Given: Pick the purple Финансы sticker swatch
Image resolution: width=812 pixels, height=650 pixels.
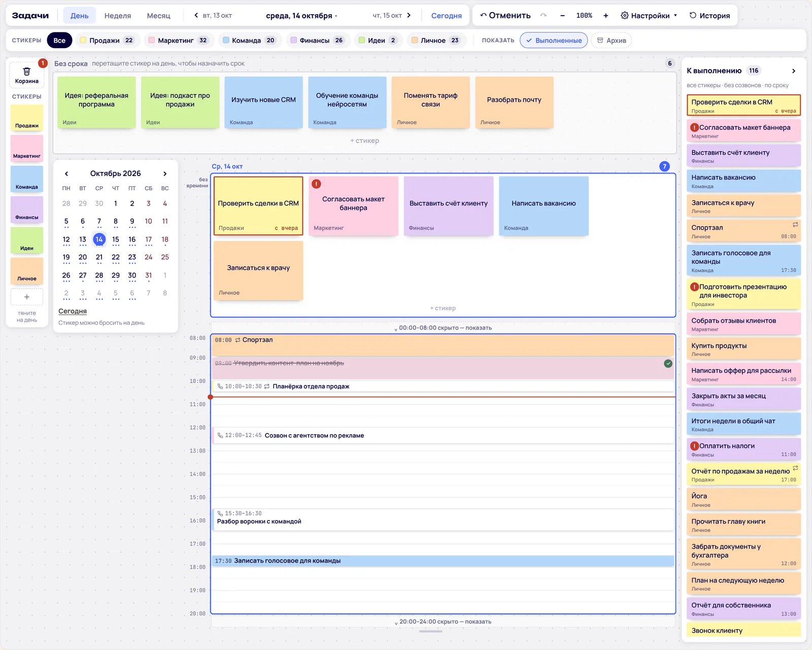Looking at the screenshot, I should click(27, 210).
